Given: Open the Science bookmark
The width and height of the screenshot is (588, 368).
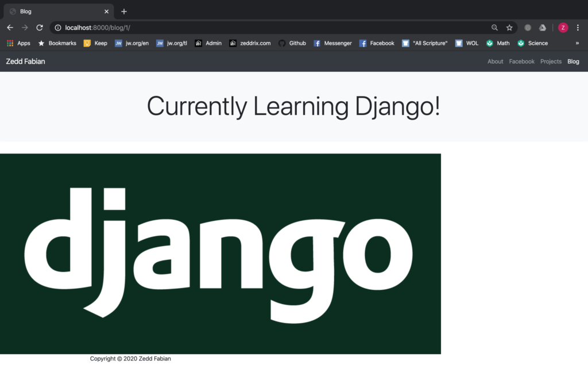Looking at the screenshot, I should tap(532, 43).
